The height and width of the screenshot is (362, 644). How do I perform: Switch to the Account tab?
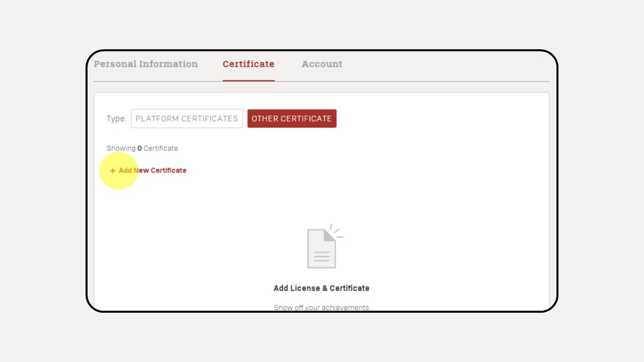pyautogui.click(x=322, y=64)
